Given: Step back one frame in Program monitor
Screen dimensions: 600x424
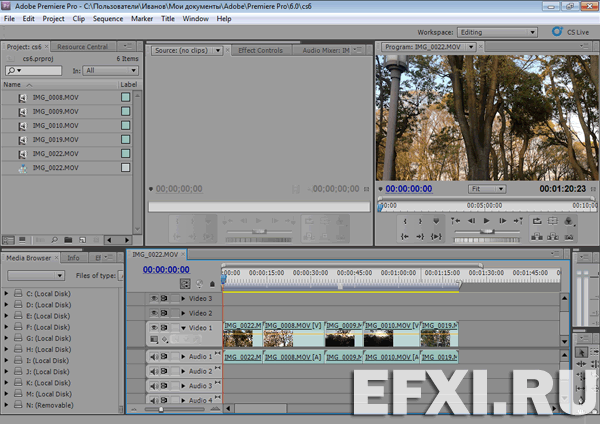Looking at the screenshot, I should [471, 221].
